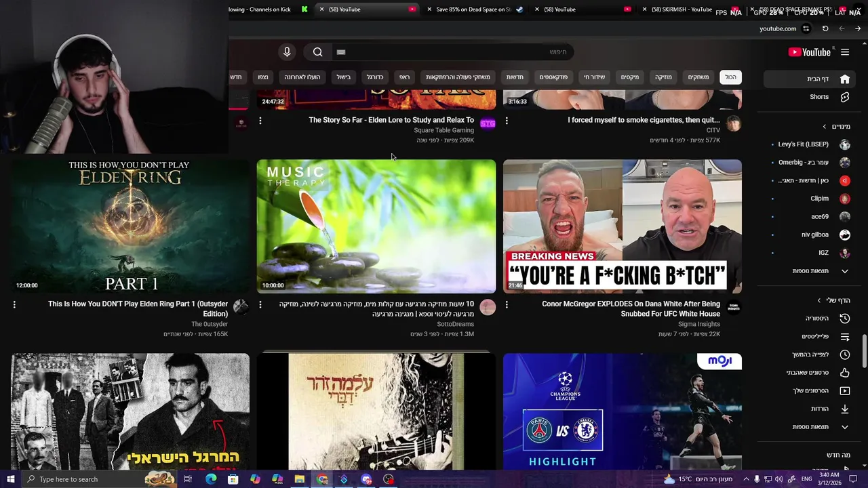Start voice search with microphone icon
Screen dimensions: 868x488
287,52
